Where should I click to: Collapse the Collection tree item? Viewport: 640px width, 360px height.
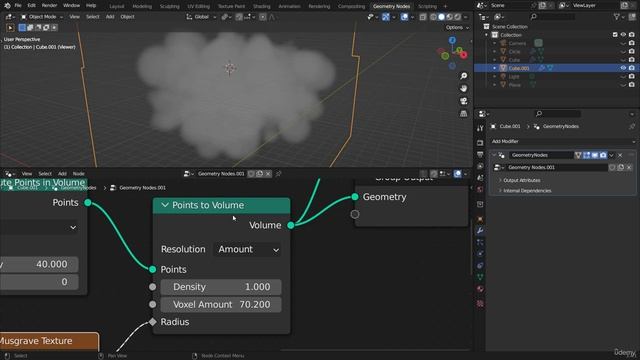(487, 35)
